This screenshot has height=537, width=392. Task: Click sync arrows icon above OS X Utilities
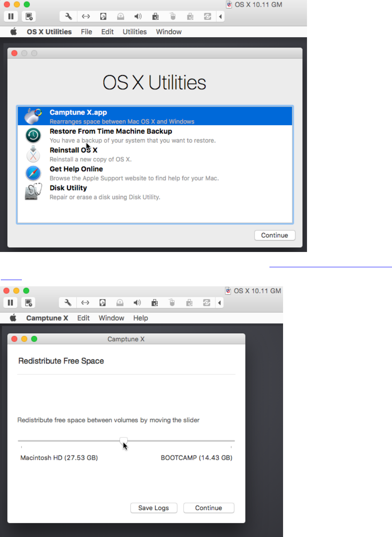207,17
